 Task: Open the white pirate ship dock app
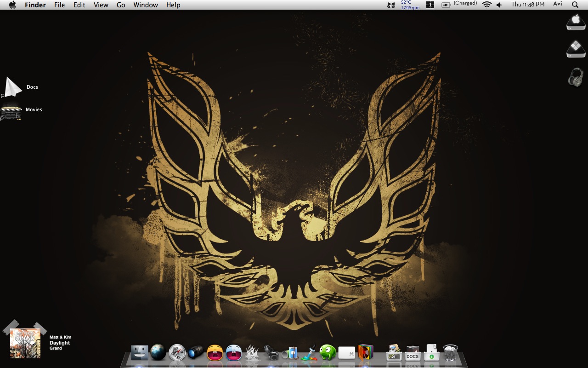click(x=253, y=353)
